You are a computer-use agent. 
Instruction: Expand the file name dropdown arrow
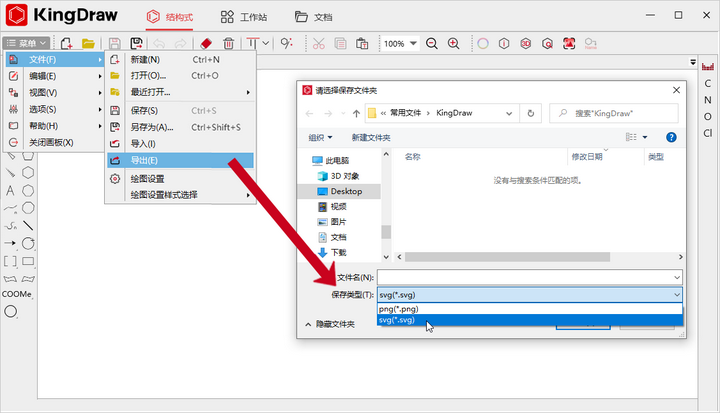pyautogui.click(x=677, y=277)
